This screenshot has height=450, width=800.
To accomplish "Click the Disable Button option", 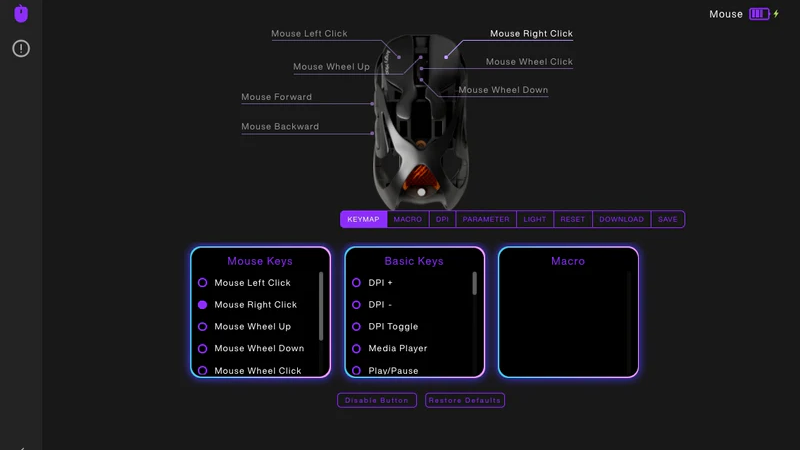I will pyautogui.click(x=377, y=400).
